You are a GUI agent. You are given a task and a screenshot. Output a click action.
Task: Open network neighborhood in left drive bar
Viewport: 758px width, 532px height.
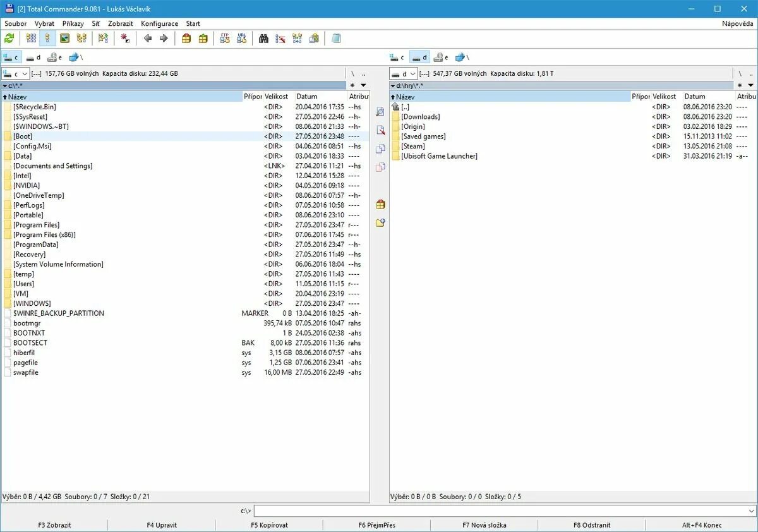(76, 57)
